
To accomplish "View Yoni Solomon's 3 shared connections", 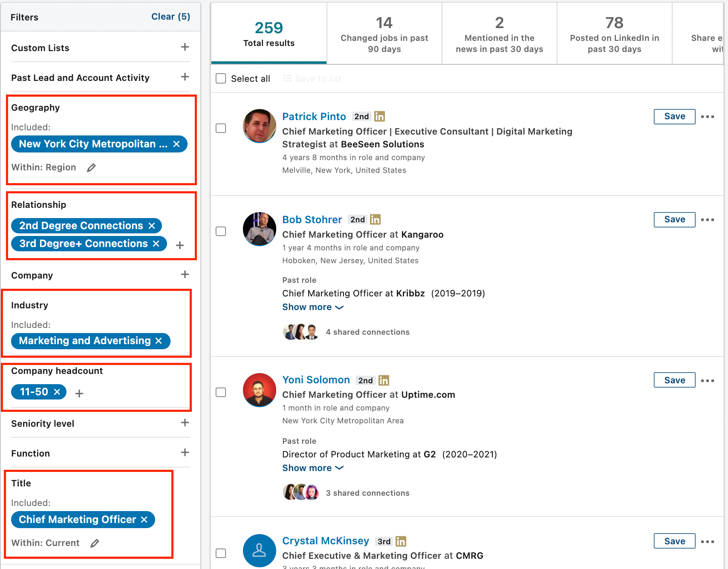I will (367, 493).
